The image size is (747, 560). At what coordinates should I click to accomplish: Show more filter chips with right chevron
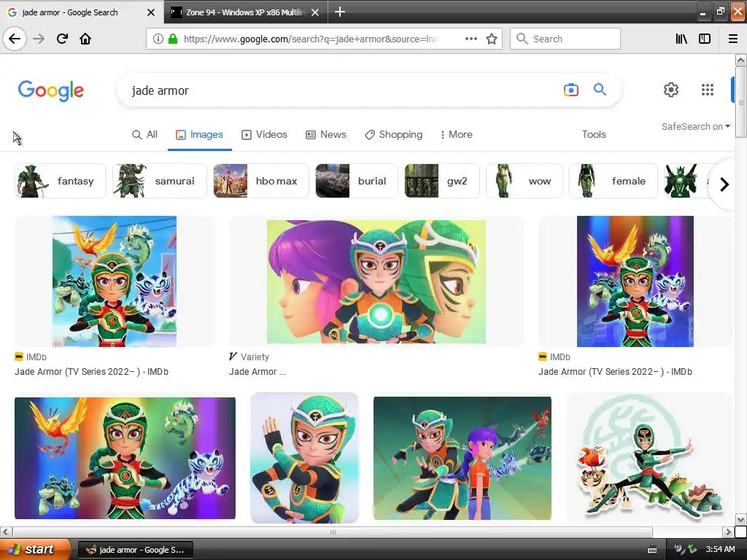point(724,184)
